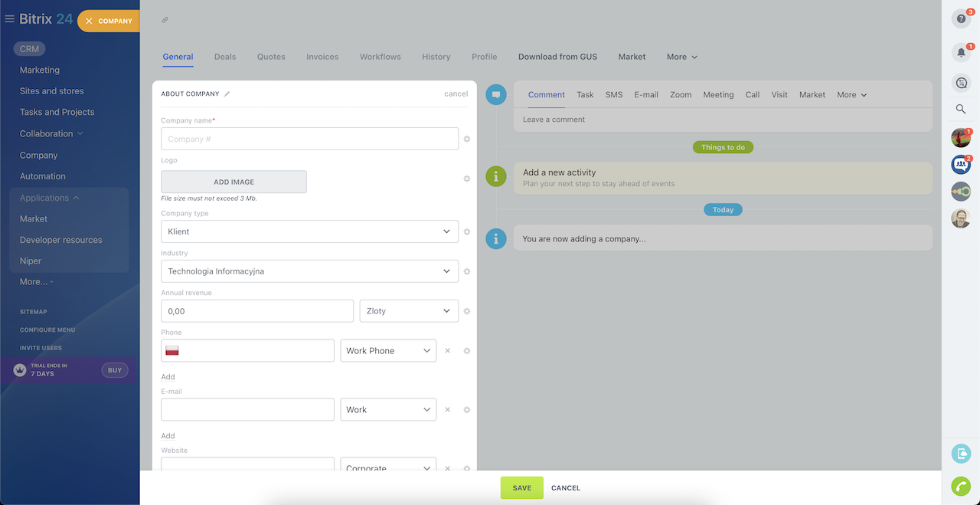Click the Company name input field

tap(309, 139)
